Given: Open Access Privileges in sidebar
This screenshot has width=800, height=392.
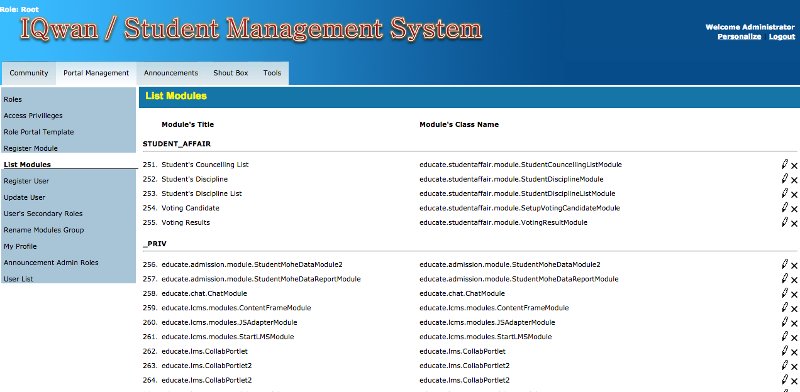Looking at the screenshot, I should pos(33,116).
